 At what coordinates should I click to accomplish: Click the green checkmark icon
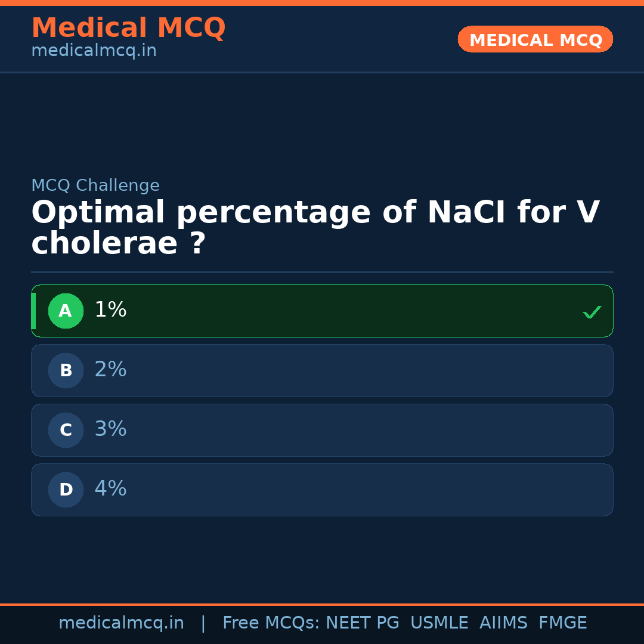click(592, 312)
